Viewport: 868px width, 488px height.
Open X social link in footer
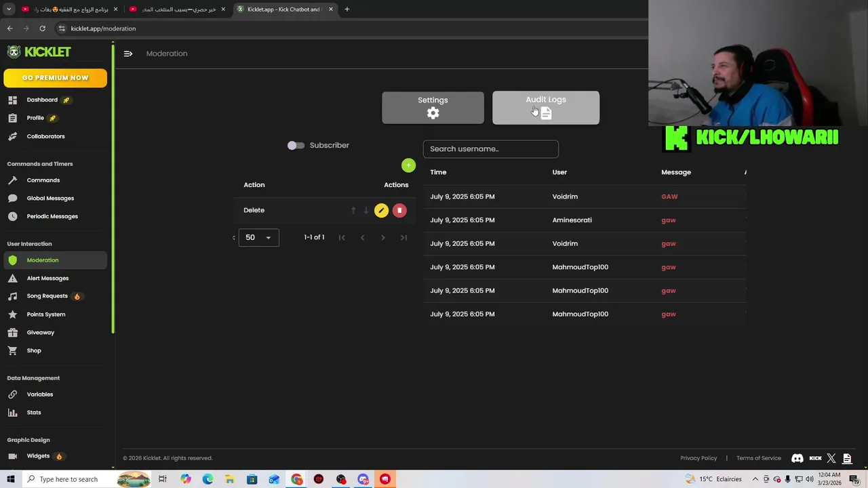pos(831,458)
